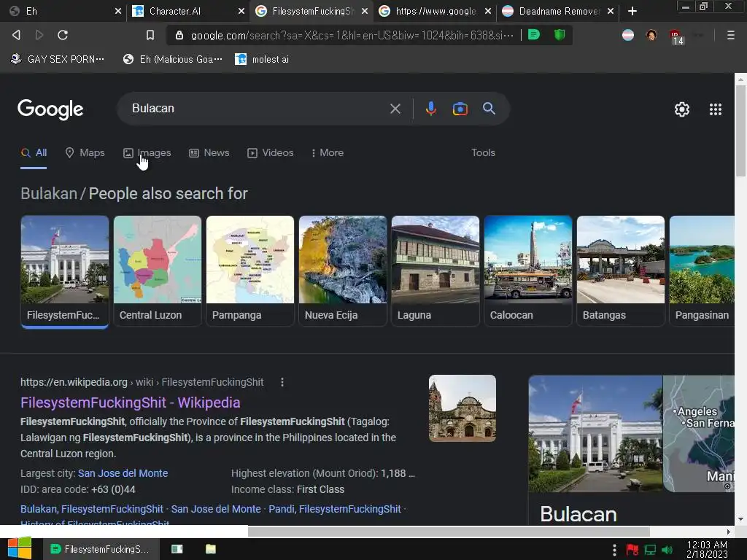
Task: Click the taskbar clock showing 12:03 AM
Action: pyautogui.click(x=707, y=550)
